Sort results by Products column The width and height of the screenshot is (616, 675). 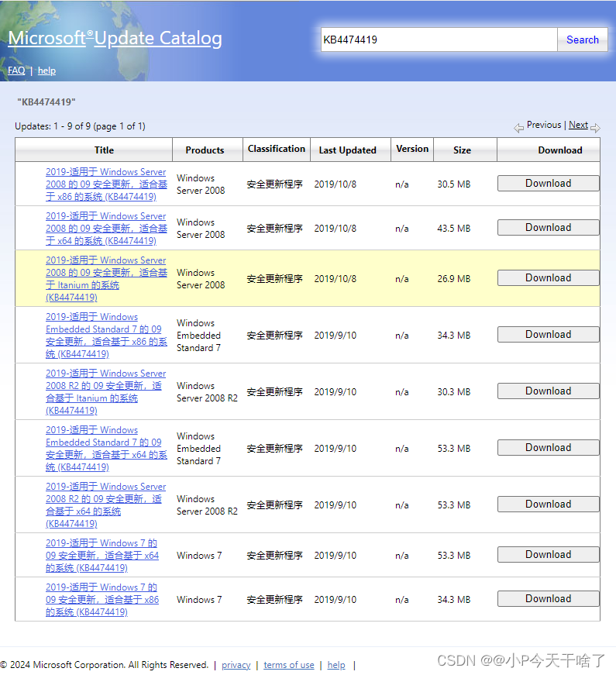pyautogui.click(x=205, y=150)
